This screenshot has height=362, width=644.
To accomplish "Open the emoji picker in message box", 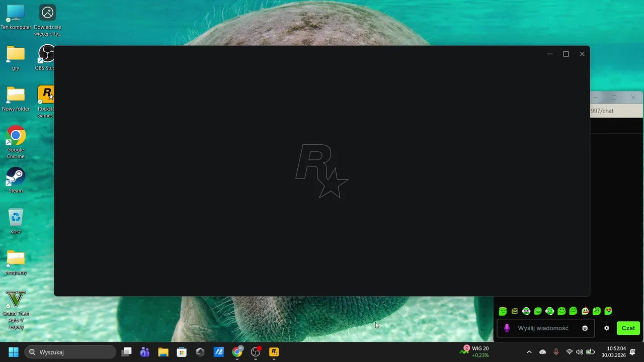I will coord(585,328).
